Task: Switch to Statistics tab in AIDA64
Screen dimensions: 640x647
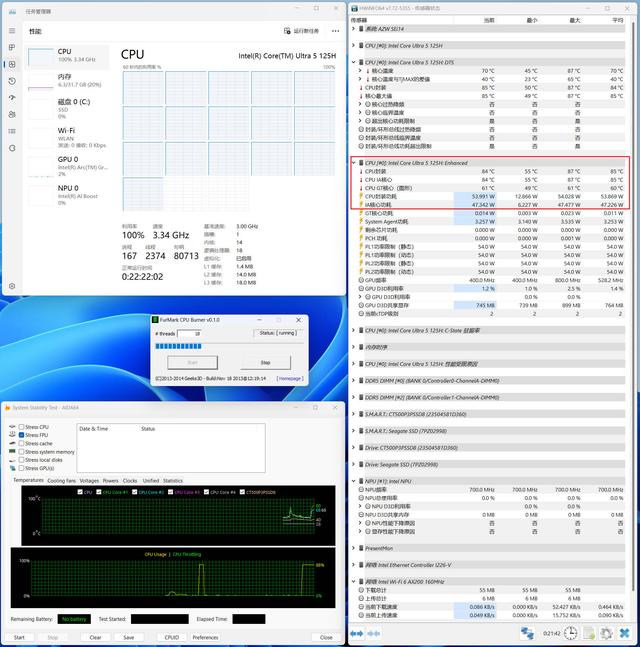Action: click(172, 481)
